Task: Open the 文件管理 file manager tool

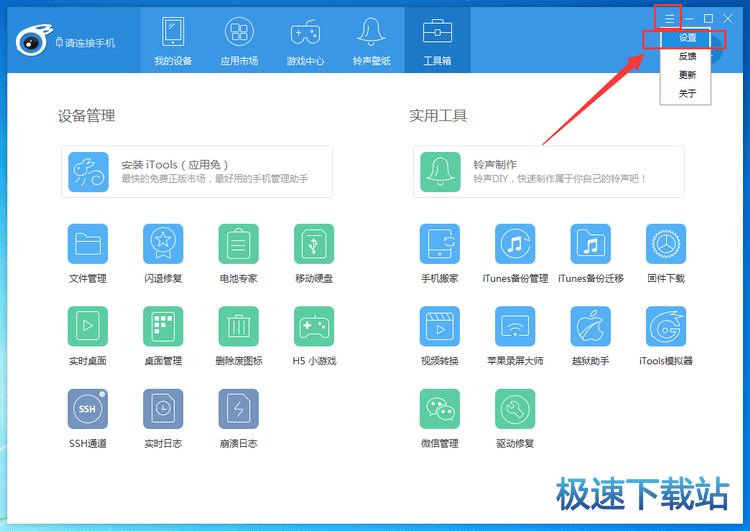Action: 88,243
